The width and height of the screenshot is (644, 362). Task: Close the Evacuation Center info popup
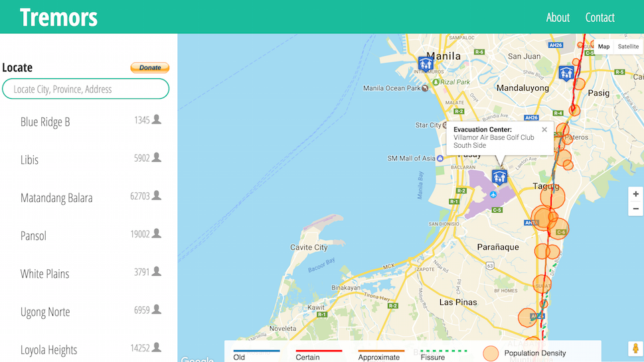click(544, 130)
